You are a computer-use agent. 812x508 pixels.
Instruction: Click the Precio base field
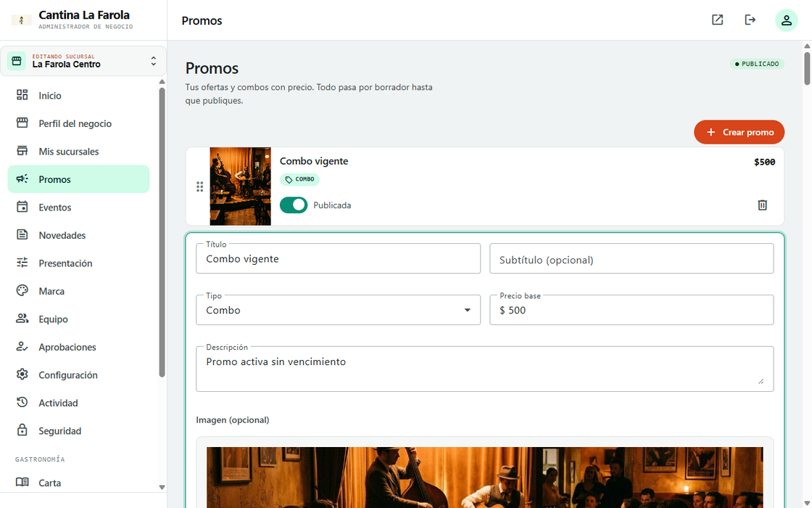(x=631, y=310)
